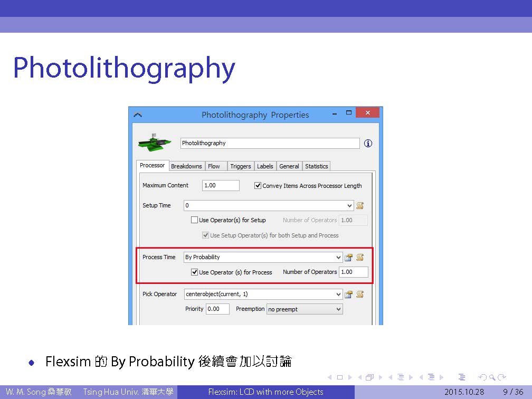Expand the Setup Time dropdown

pyautogui.click(x=349, y=206)
